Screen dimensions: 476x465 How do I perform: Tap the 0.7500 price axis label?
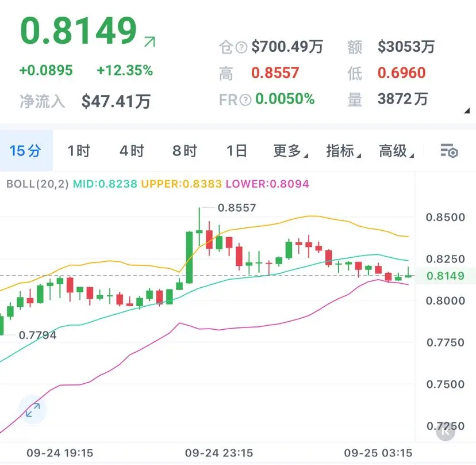[x=446, y=384]
